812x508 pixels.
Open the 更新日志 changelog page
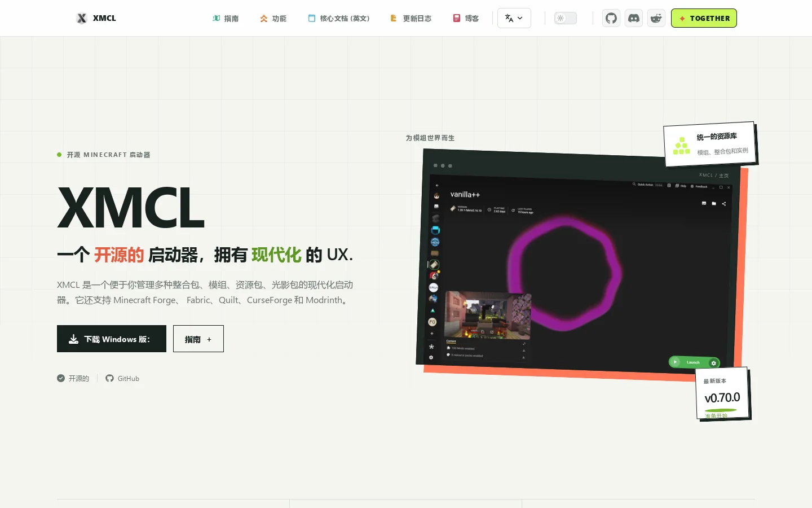point(411,18)
